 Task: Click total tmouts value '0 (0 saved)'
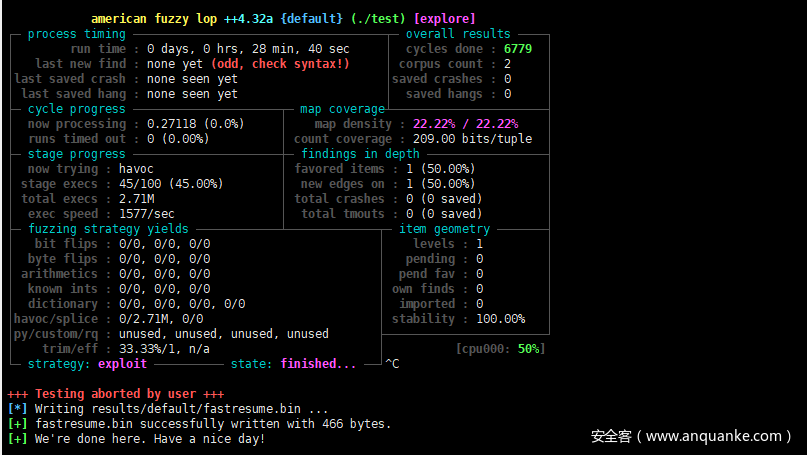pos(444,214)
